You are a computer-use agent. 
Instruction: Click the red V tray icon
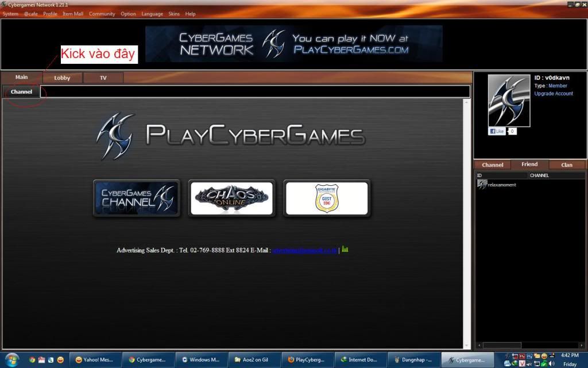521,363
